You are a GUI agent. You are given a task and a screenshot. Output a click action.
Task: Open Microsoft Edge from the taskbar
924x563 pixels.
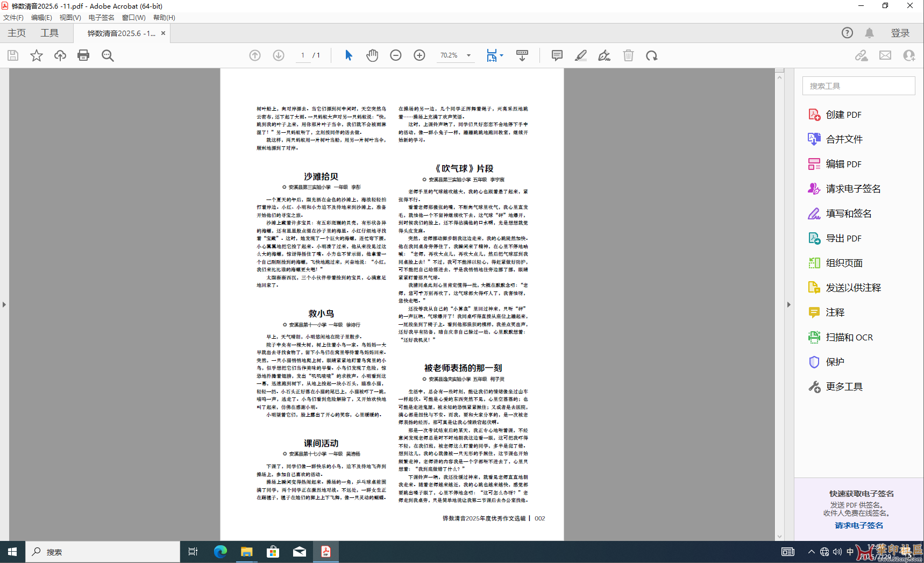pos(221,552)
